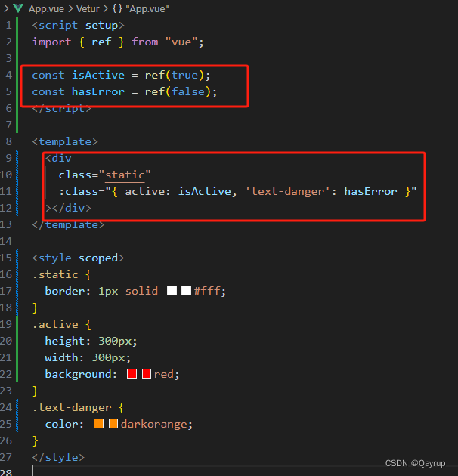Click line number 8 in the gutter
The width and height of the screenshot is (458, 476).
pyautogui.click(x=8, y=141)
